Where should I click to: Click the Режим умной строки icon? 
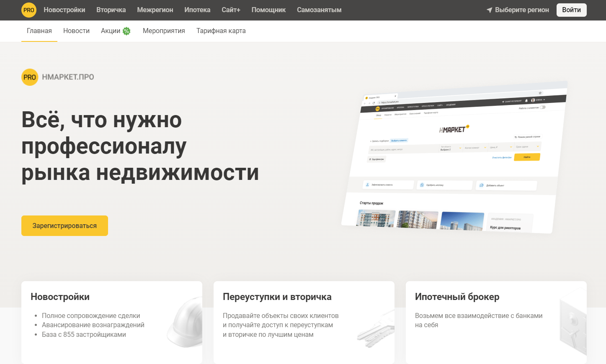[515, 137]
